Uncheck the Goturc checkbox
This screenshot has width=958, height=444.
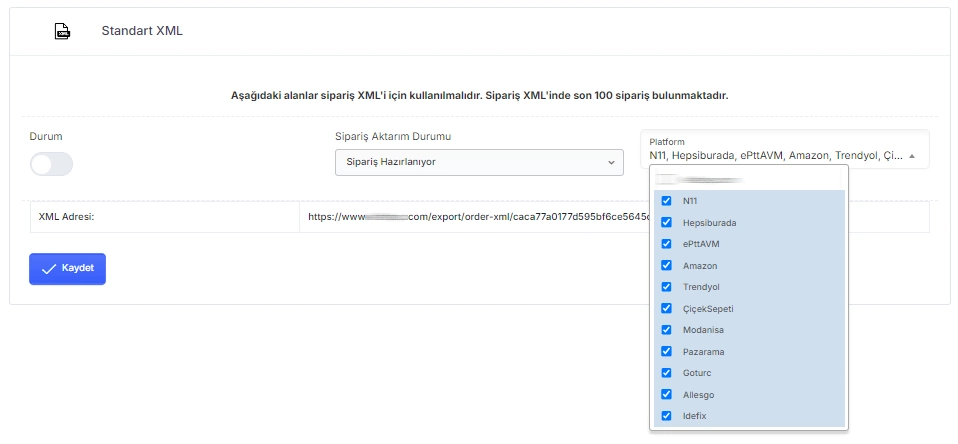[x=667, y=373]
